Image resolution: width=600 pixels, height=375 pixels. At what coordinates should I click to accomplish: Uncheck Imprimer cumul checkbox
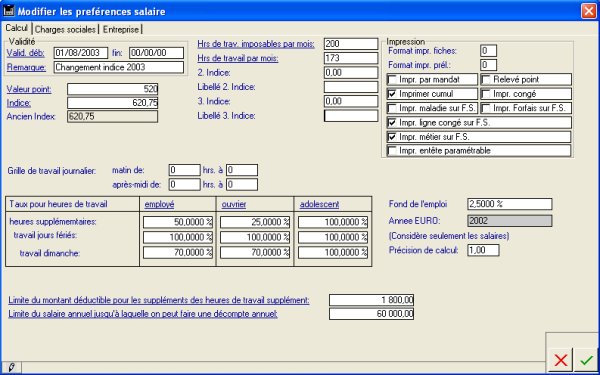(392, 94)
